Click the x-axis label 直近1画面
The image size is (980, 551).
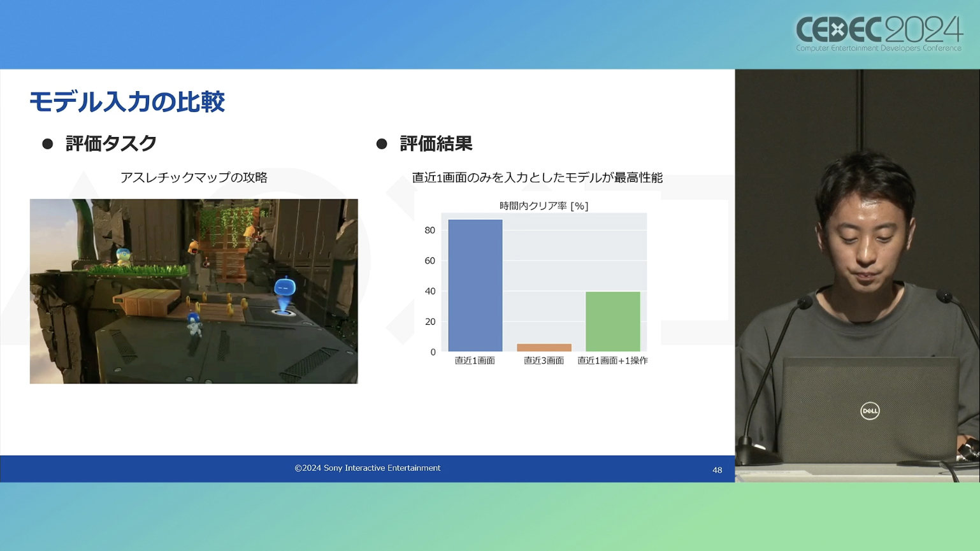coord(475,361)
